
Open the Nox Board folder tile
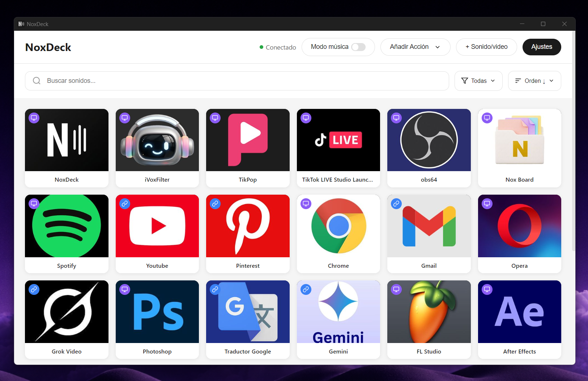tap(519, 140)
